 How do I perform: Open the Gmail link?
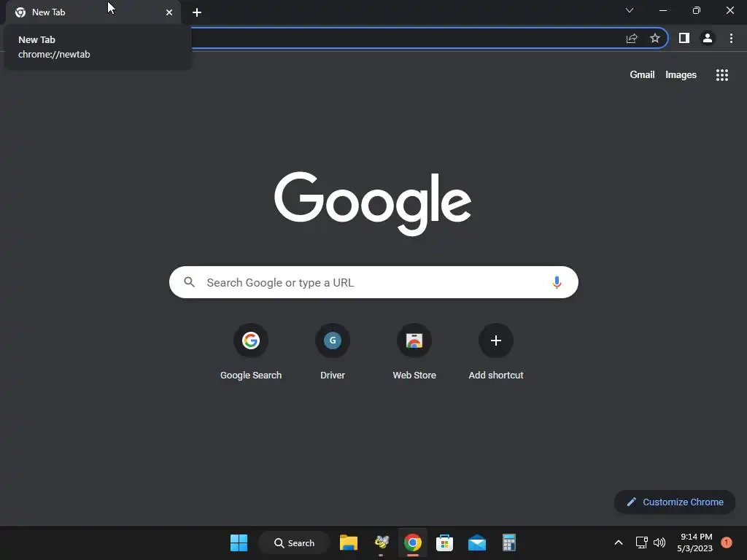point(642,75)
